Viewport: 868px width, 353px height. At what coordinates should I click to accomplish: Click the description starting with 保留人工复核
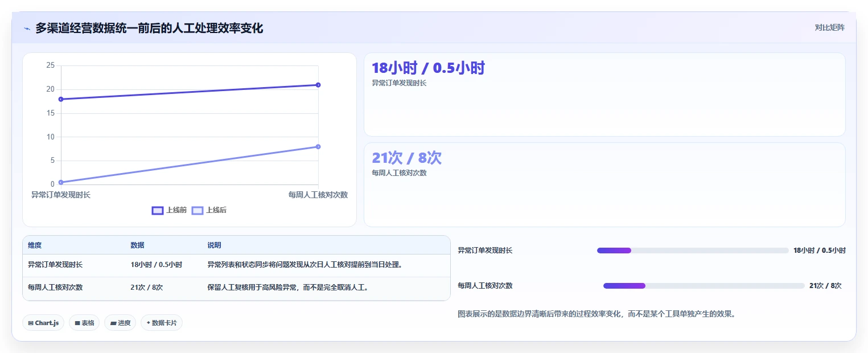point(289,288)
